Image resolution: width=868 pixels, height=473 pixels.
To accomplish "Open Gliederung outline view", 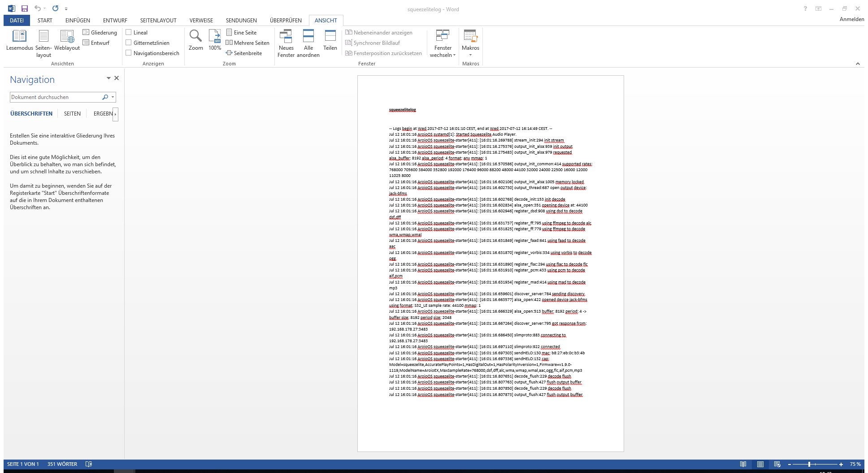I will pyautogui.click(x=100, y=32).
